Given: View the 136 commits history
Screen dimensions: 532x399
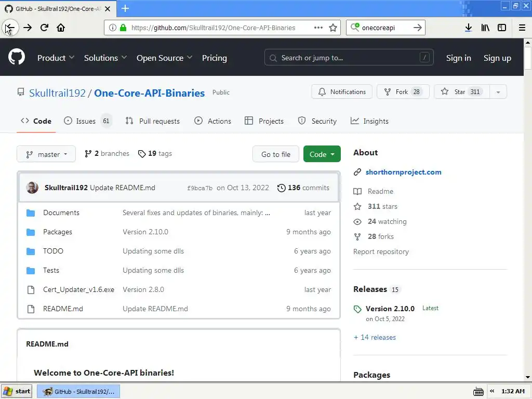Looking at the screenshot, I should point(303,188).
